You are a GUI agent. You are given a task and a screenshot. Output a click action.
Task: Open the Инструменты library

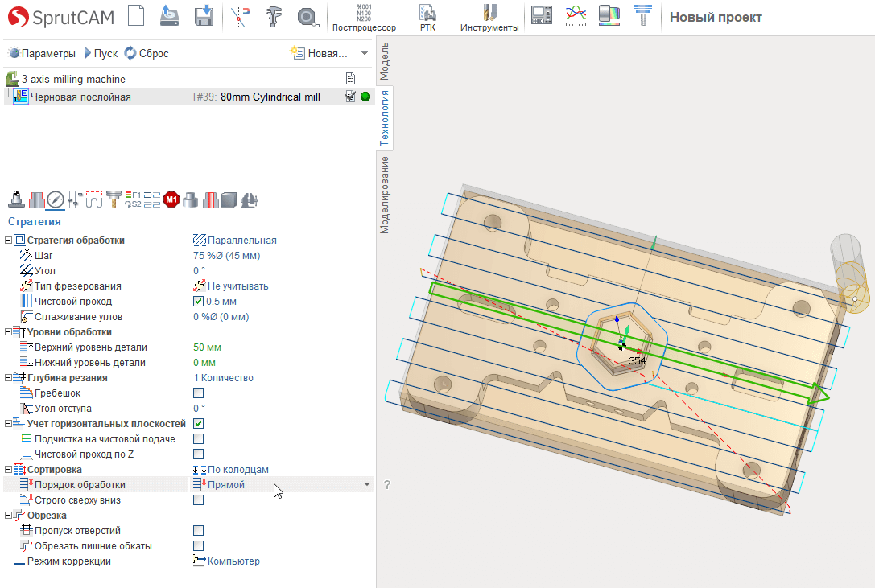489,18
